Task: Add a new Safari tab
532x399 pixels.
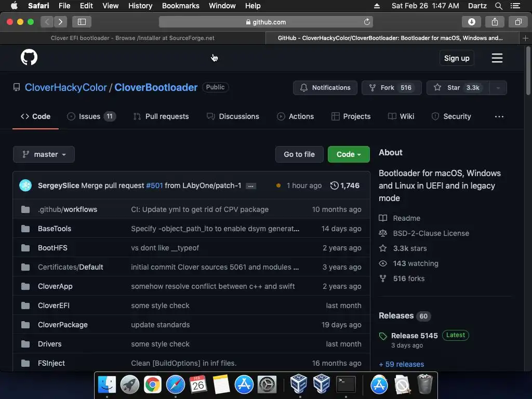Action: tap(525, 38)
